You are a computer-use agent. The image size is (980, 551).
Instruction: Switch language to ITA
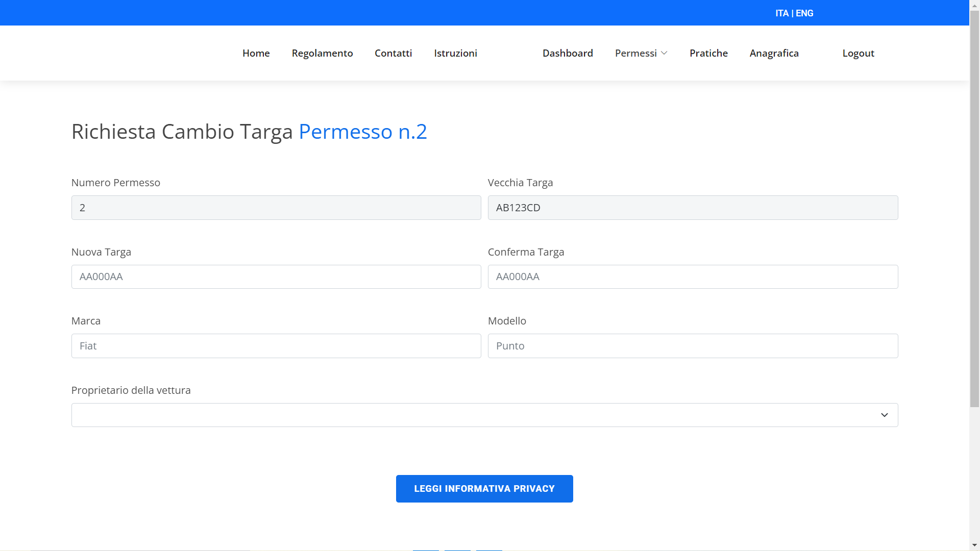click(781, 13)
